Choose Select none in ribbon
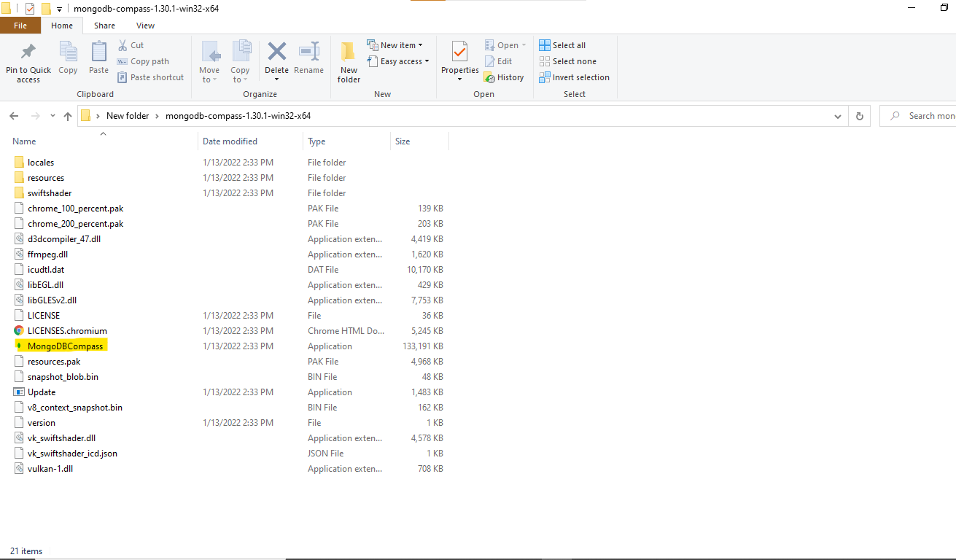The height and width of the screenshot is (560, 956). click(x=567, y=61)
